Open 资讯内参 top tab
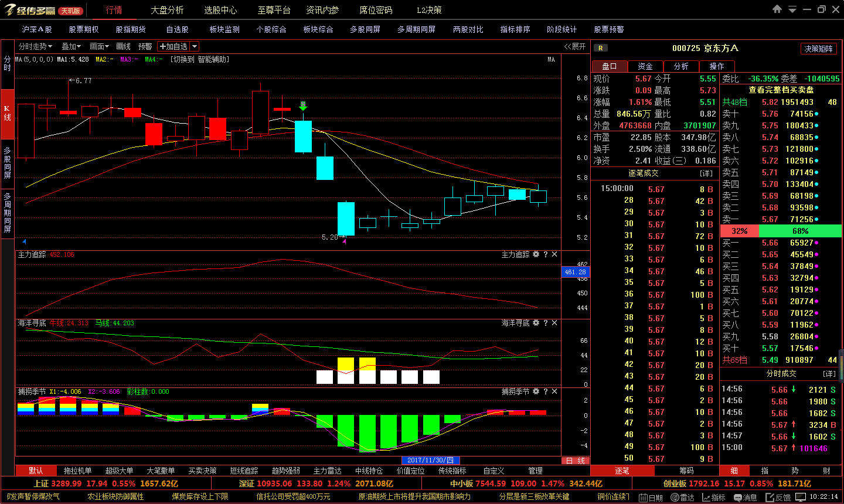The width and height of the screenshot is (844, 504). click(x=322, y=10)
